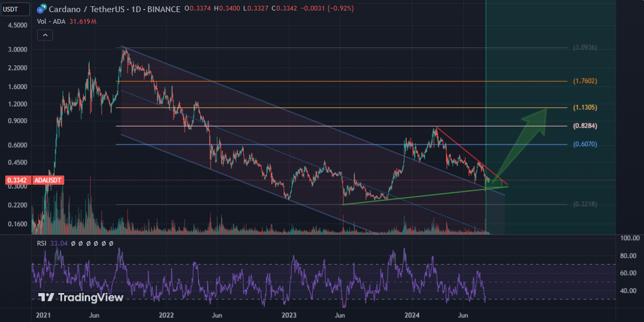Select the white (0.8284) level label
Viewport: 644px width, 322px height.
(x=585, y=126)
